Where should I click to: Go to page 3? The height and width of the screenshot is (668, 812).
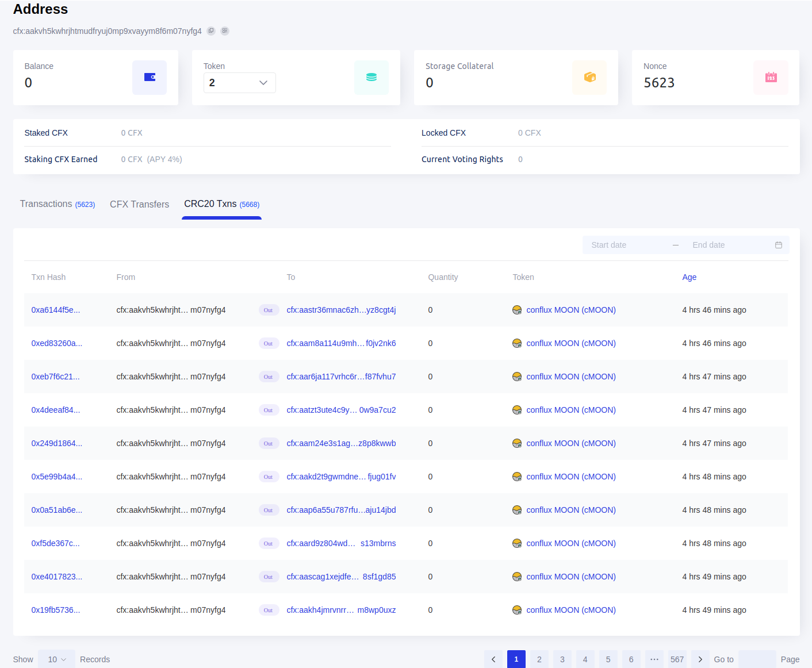[x=562, y=659]
